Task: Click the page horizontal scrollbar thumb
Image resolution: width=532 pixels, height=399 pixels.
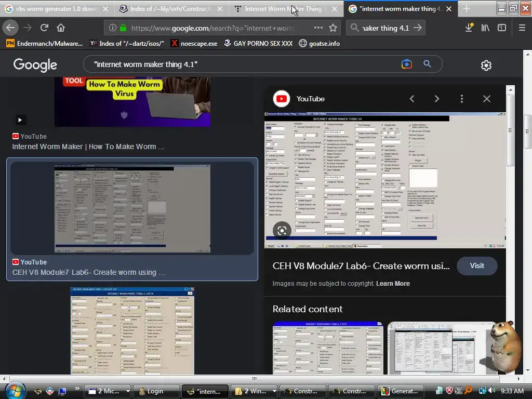Action: click(255, 379)
